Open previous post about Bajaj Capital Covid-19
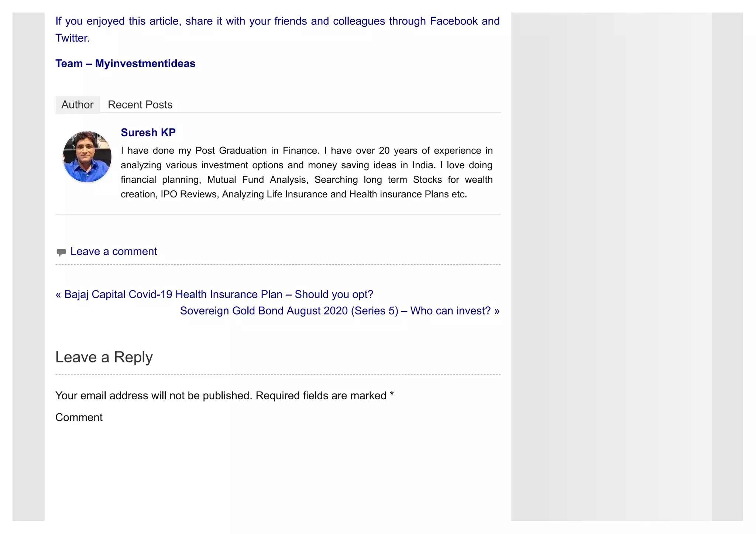The image size is (756, 534). [219, 294]
